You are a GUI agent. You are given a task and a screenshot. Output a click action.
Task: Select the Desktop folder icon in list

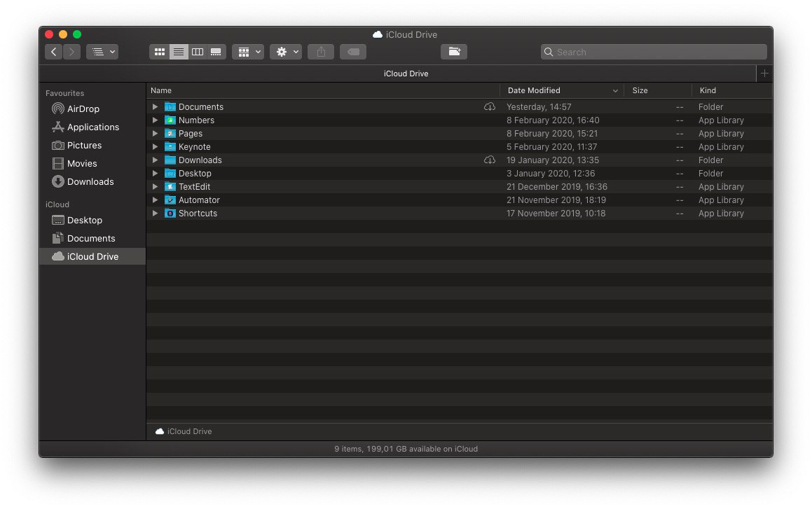tap(170, 174)
